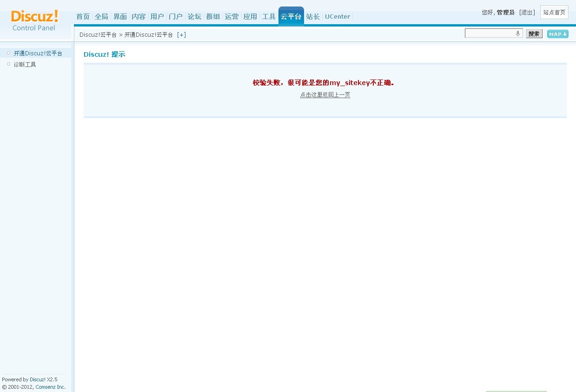
Task: Open the UCenter menu tab
Action: pyautogui.click(x=338, y=17)
